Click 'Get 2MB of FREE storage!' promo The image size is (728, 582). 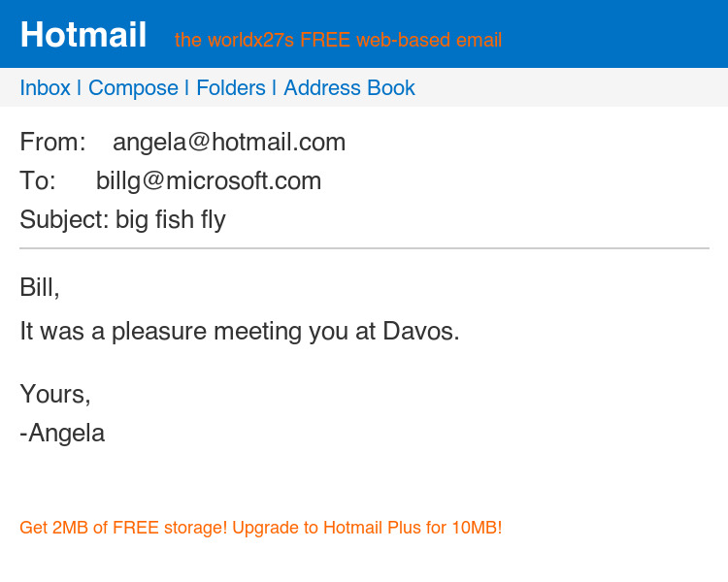(123, 529)
